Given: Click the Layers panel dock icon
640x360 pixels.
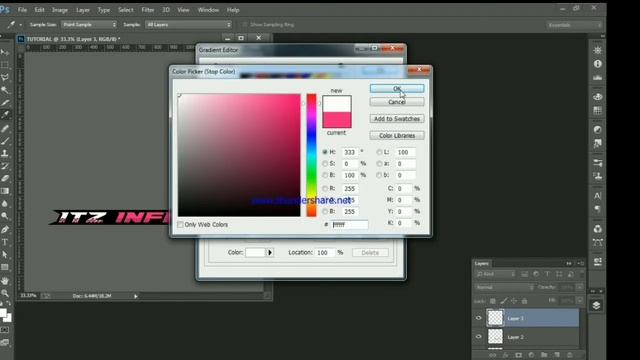Looking at the screenshot, I should (x=596, y=305).
